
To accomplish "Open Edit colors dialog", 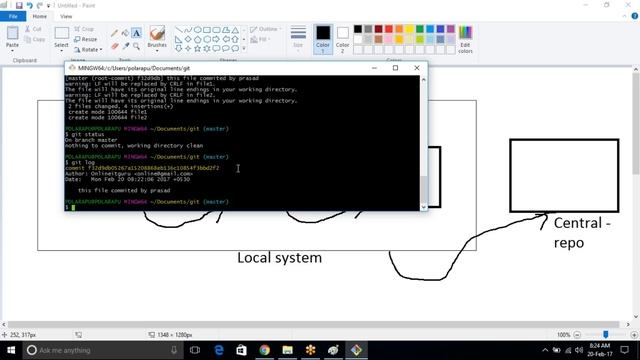I will (465, 39).
